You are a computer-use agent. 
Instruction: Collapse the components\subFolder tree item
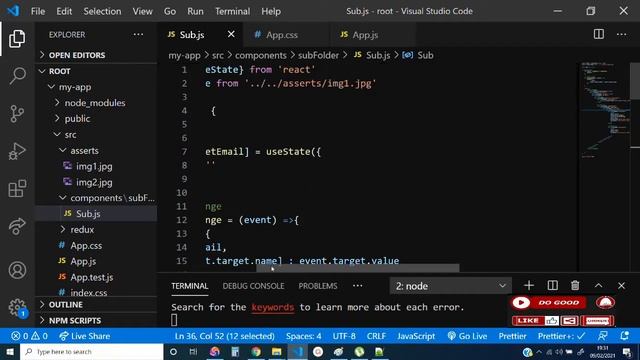pyautogui.click(x=96, y=198)
